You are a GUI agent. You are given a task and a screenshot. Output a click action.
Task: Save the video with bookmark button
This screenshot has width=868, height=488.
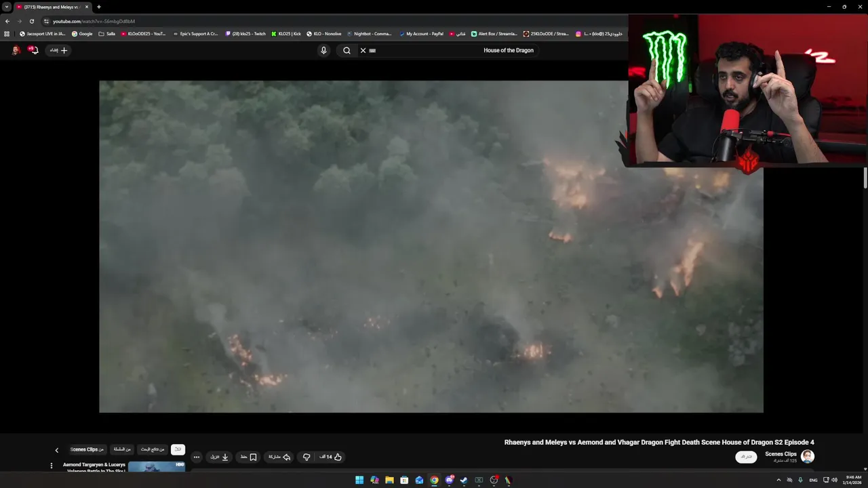tap(248, 457)
